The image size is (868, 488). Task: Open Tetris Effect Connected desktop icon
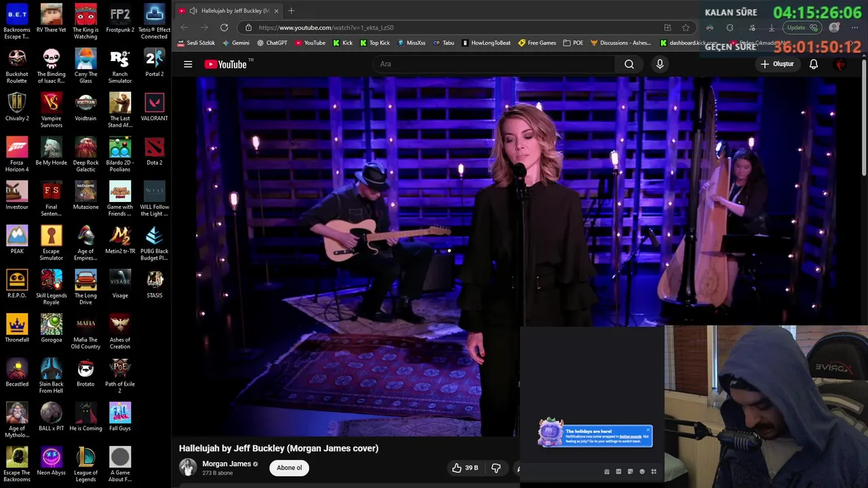(x=154, y=22)
